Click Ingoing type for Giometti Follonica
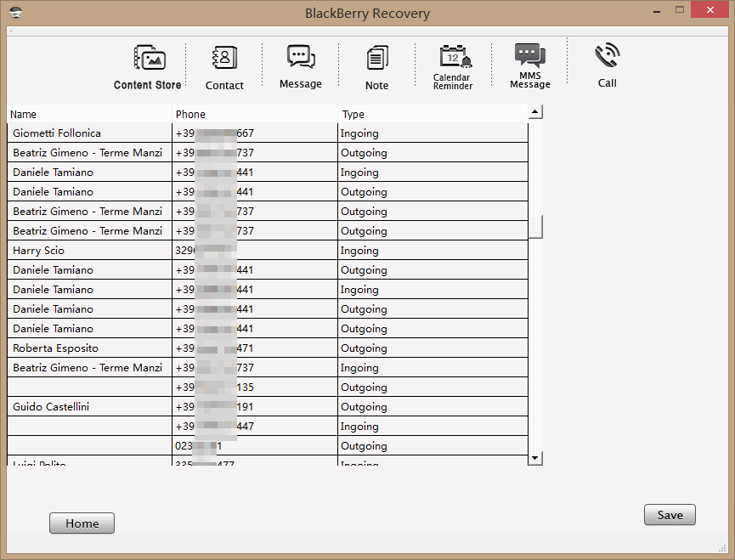 pos(433,133)
